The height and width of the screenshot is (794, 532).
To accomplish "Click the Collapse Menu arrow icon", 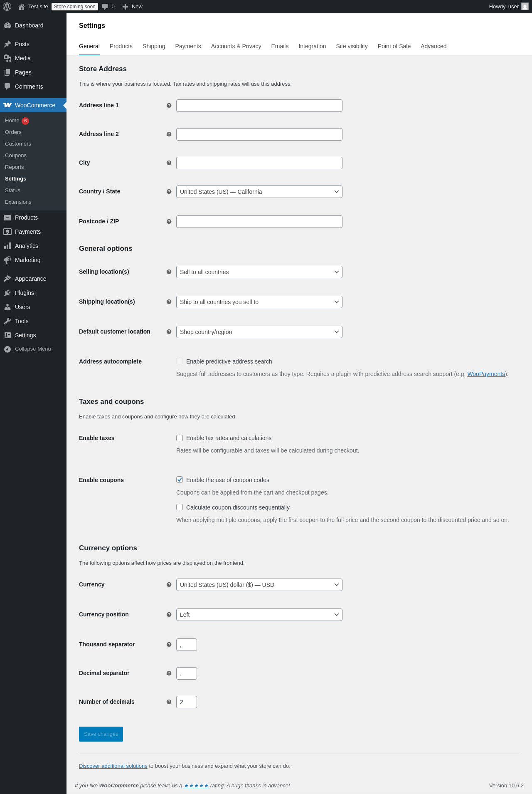I will [x=7, y=349].
